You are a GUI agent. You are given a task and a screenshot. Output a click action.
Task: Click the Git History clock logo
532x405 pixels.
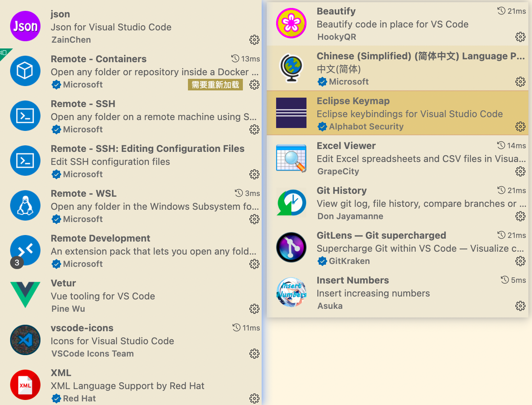pyautogui.click(x=291, y=202)
